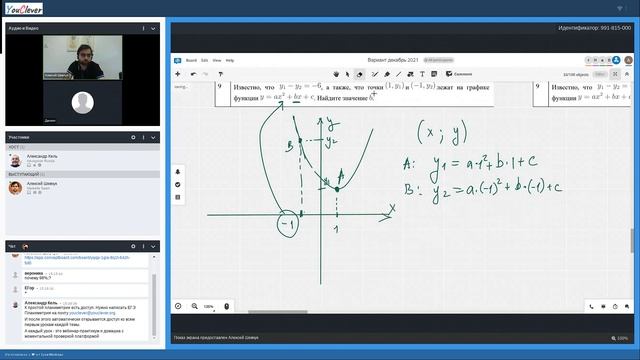Image resolution: width=640 pixels, height=360 pixels.
Task: Click the microphone icon on whiteboard left panel
Action: pos(178,171)
